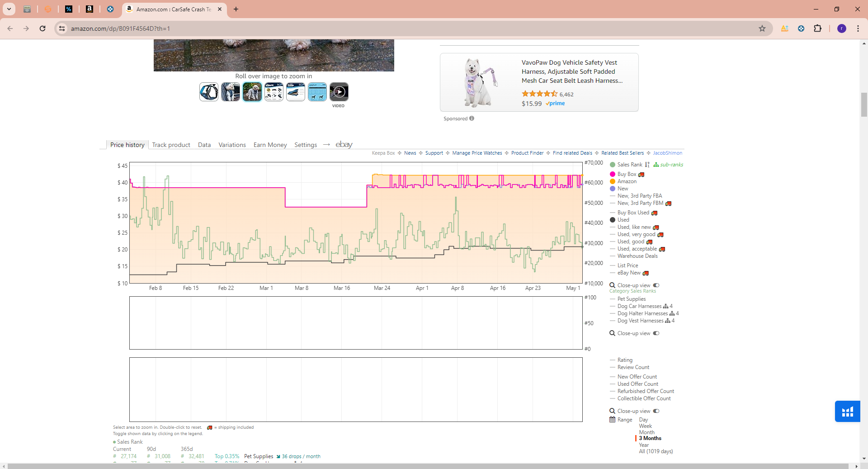Toggle the Warehouse Deals series
This screenshot has height=469, width=868.
point(634,256)
